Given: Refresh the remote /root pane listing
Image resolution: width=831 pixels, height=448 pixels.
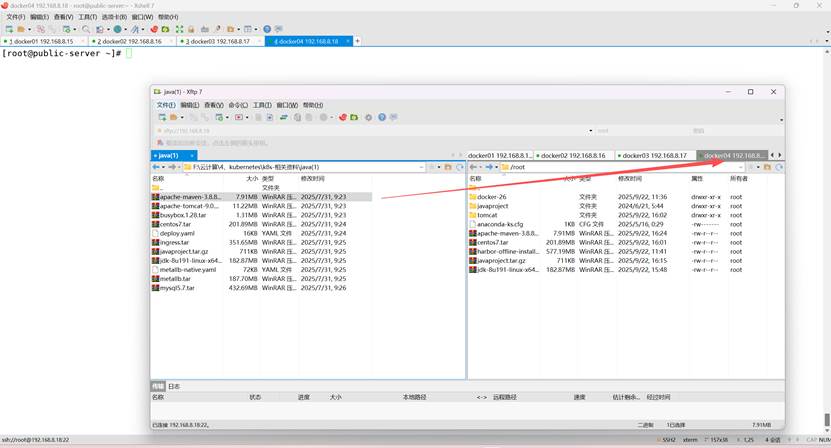Looking at the screenshot, I should (x=779, y=167).
